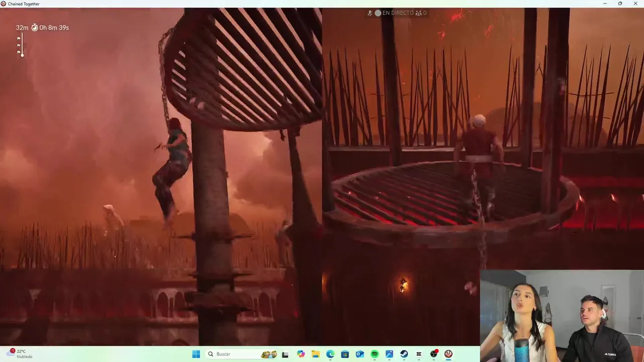Click the 32m height readout
This screenshot has height=362, width=644.
[x=22, y=28]
